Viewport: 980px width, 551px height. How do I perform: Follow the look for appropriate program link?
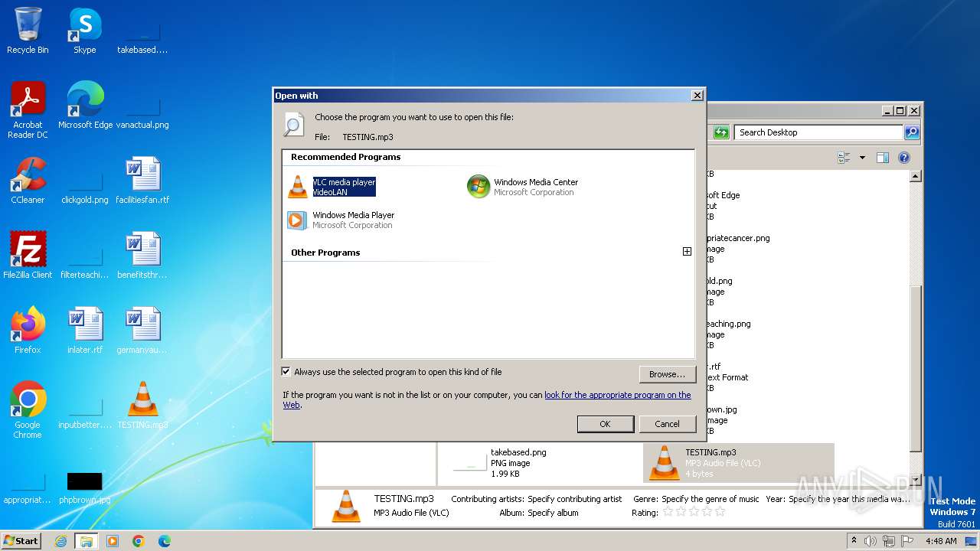(617, 395)
